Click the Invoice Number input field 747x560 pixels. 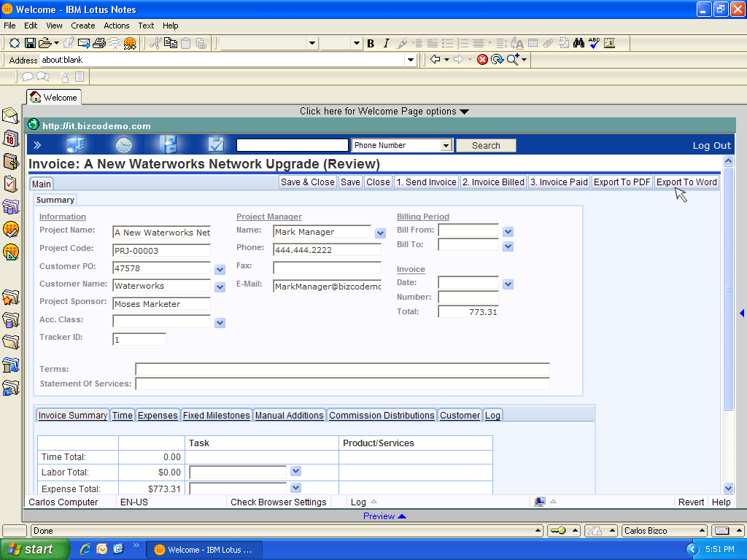468,297
